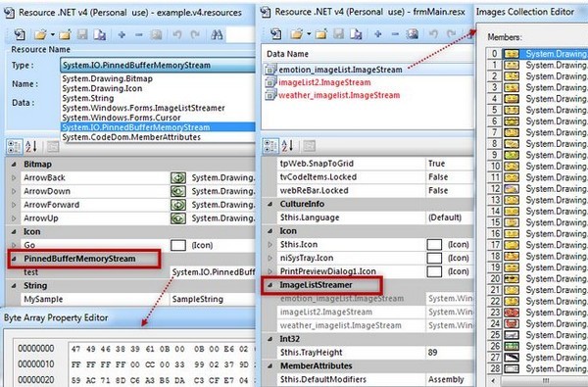Expand the ArrowForward bitmap row

[14, 205]
